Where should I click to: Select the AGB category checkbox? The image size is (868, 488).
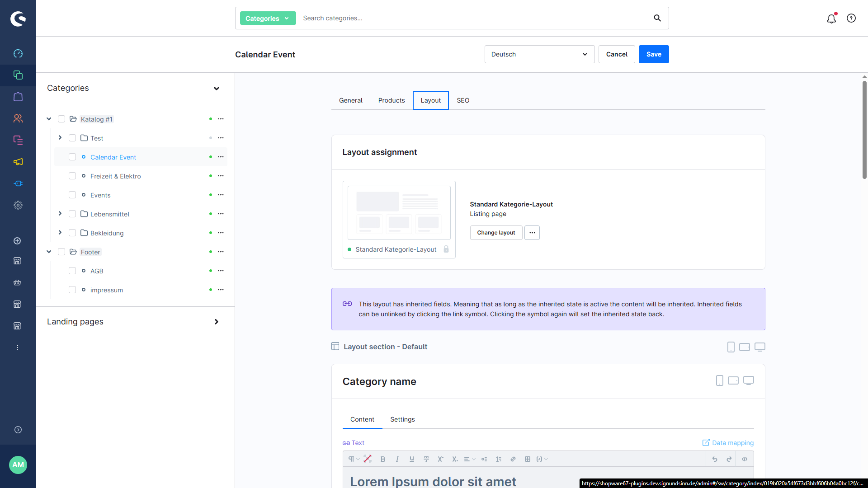pyautogui.click(x=72, y=271)
